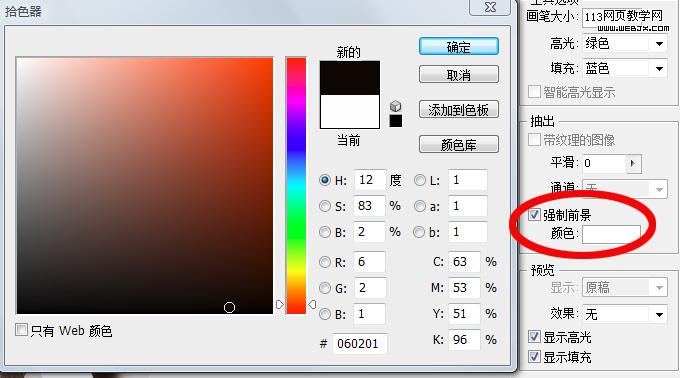The height and width of the screenshot is (378, 680).
Task: Select the B brightness radio button
Action: pyautogui.click(x=325, y=232)
